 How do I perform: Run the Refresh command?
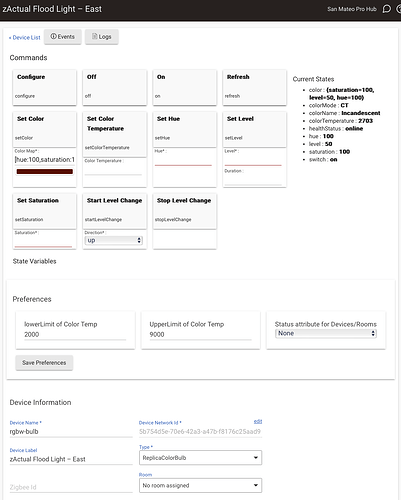point(255,87)
